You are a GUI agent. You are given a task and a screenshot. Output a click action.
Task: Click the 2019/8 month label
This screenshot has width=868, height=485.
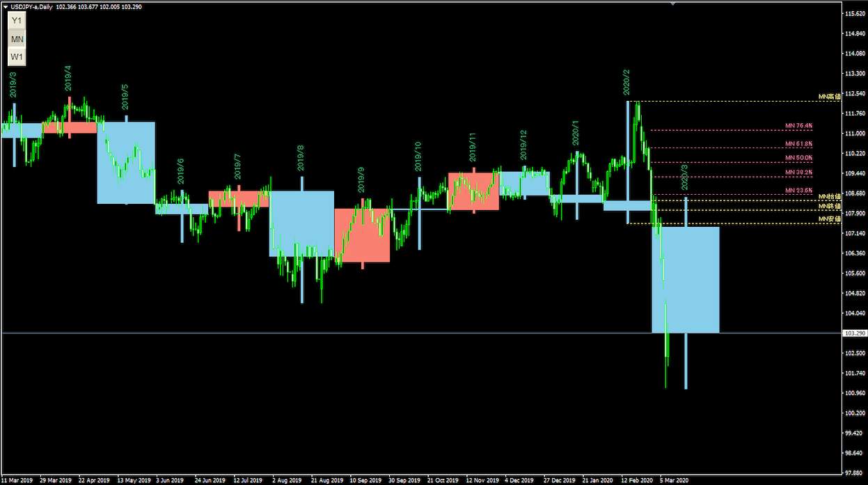[x=300, y=158]
